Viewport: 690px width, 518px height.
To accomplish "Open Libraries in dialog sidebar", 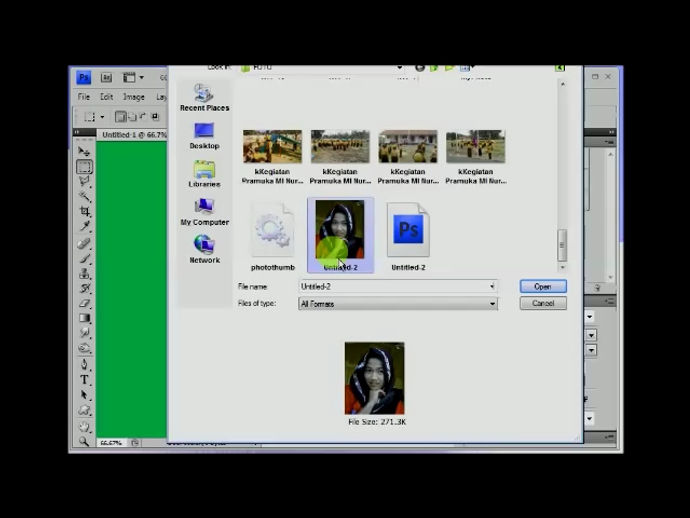I will click(x=204, y=174).
